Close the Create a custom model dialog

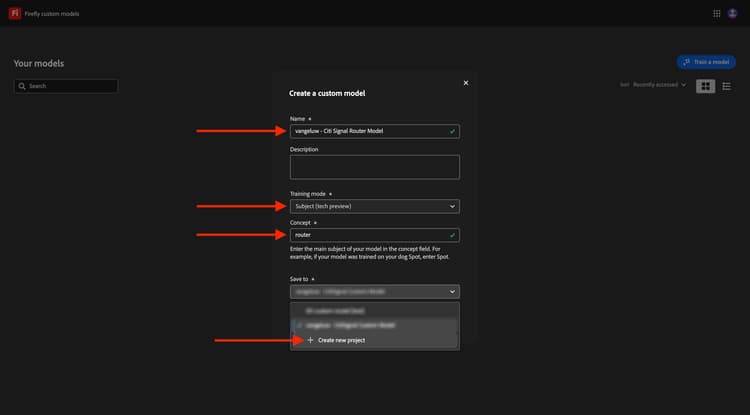(466, 83)
